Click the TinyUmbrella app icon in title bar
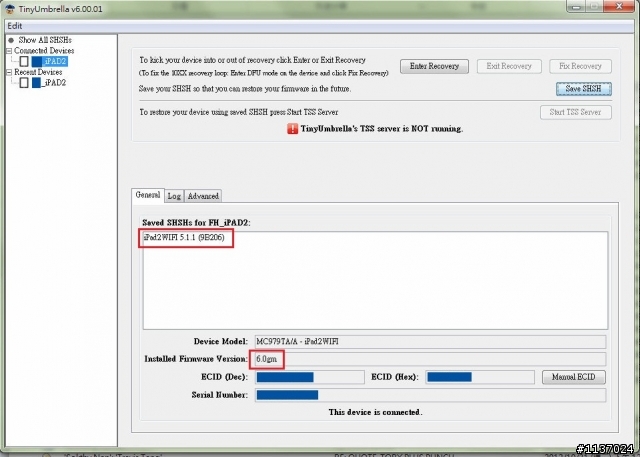 (x=10, y=9)
